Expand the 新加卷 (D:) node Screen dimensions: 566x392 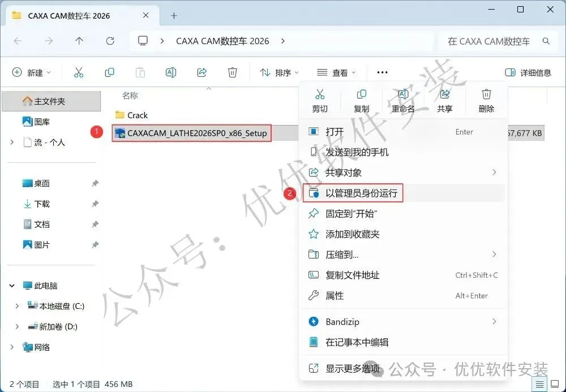click(x=17, y=327)
